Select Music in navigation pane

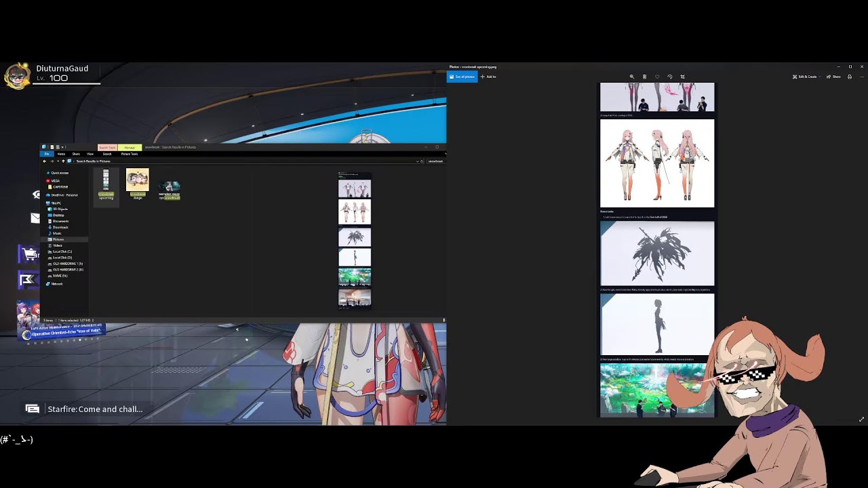56,234
